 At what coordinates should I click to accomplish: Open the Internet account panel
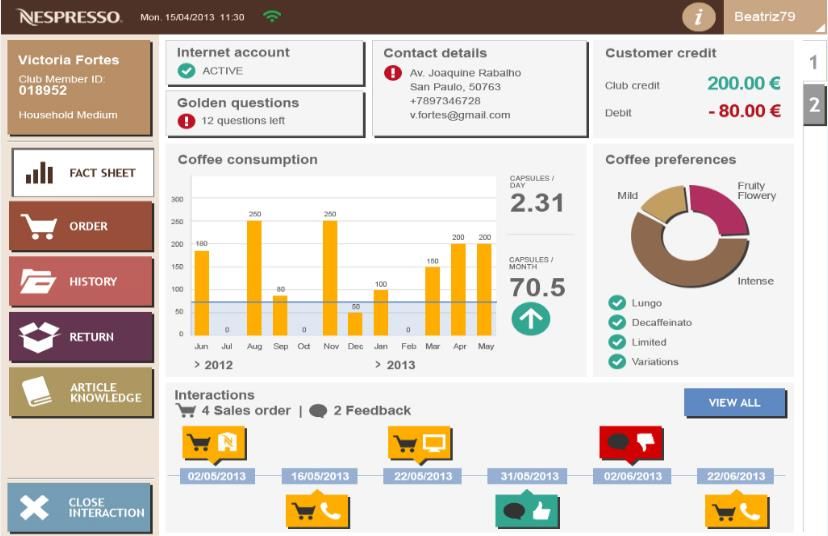coord(265,63)
